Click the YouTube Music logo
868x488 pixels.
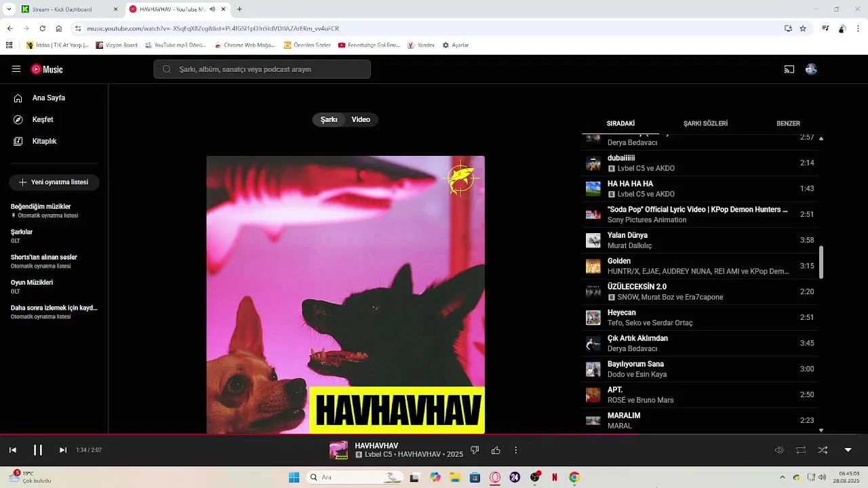coord(47,69)
